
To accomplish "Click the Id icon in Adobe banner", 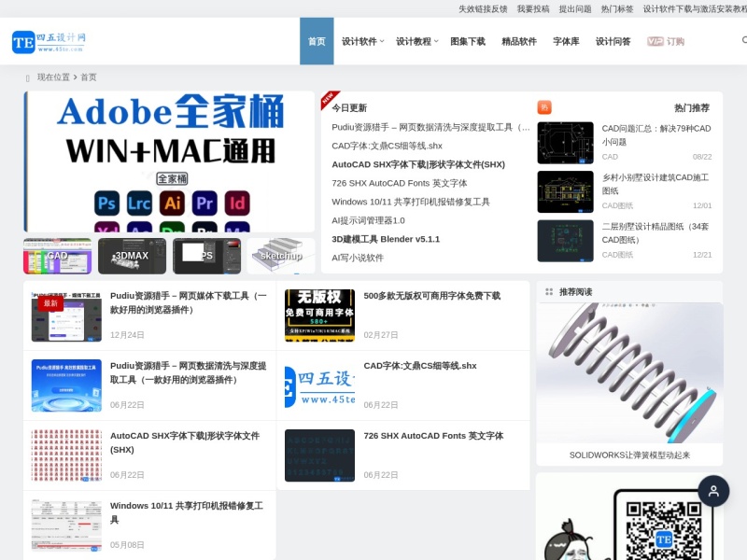I will tap(237, 203).
